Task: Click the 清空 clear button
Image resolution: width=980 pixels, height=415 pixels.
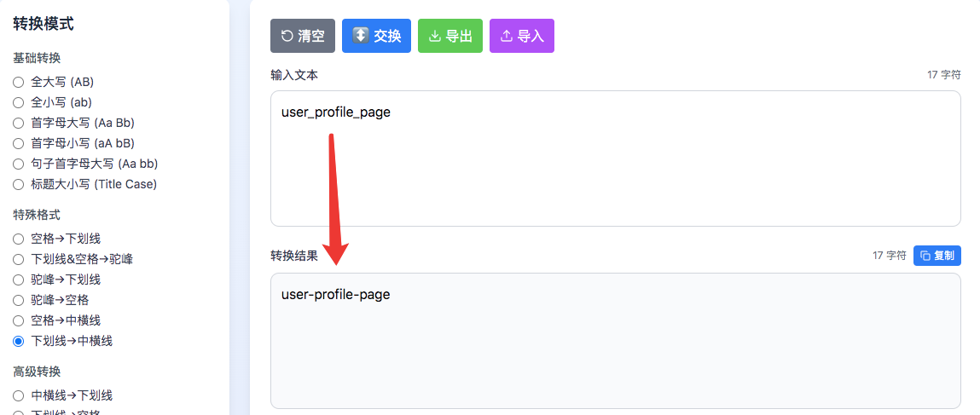Action: (x=303, y=36)
